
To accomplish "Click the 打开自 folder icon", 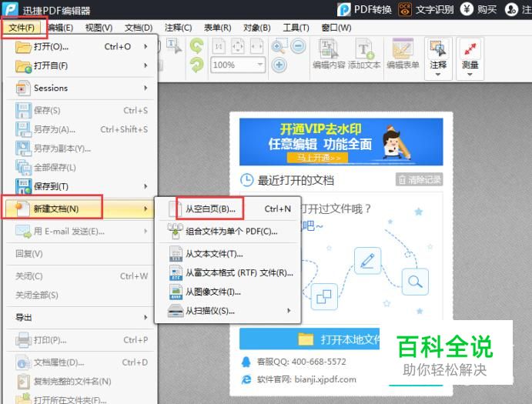I will 23,66.
